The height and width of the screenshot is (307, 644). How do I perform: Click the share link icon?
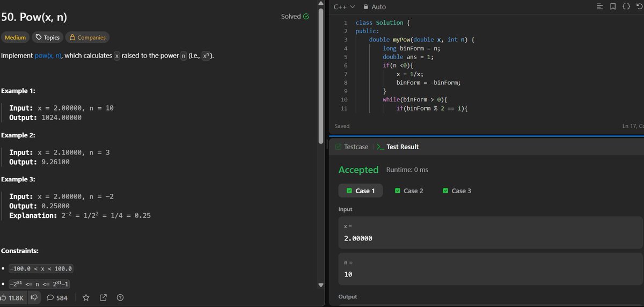pos(103,297)
